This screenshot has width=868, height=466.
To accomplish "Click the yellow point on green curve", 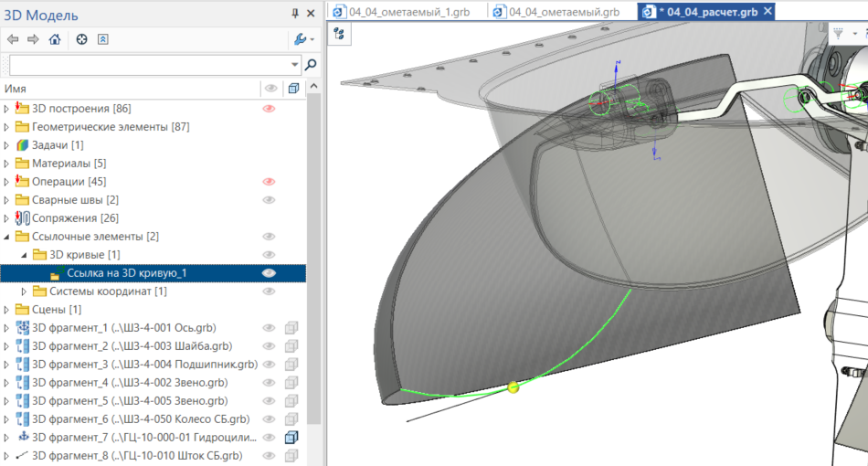I will coord(513,387).
